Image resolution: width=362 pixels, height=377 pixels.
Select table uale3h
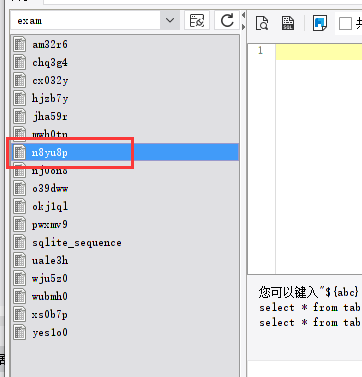125,260
